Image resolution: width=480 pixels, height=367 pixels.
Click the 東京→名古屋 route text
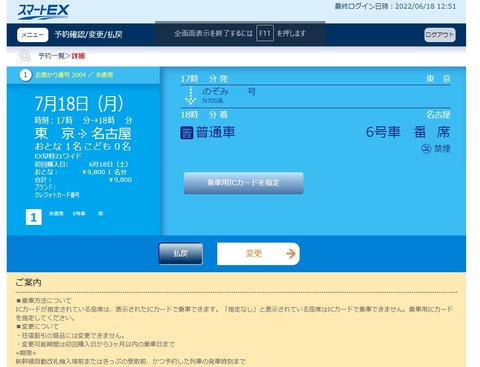(83, 134)
